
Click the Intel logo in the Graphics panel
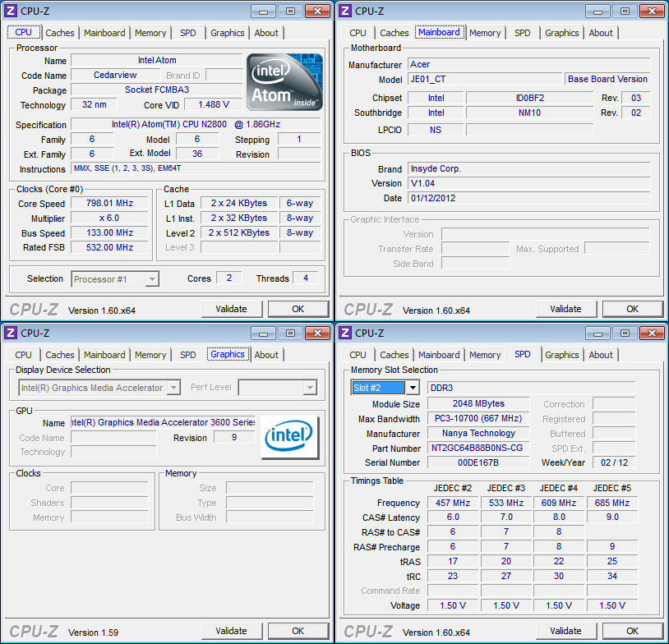pos(289,438)
